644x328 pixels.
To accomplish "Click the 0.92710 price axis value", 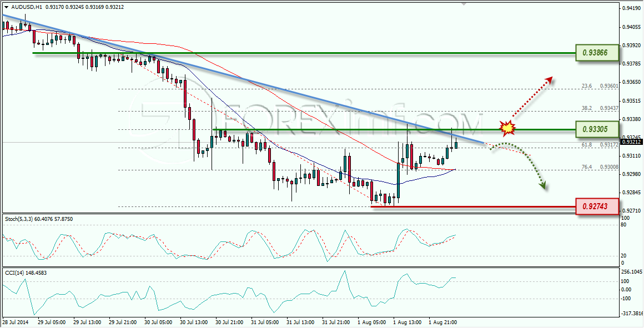I will point(632,210).
